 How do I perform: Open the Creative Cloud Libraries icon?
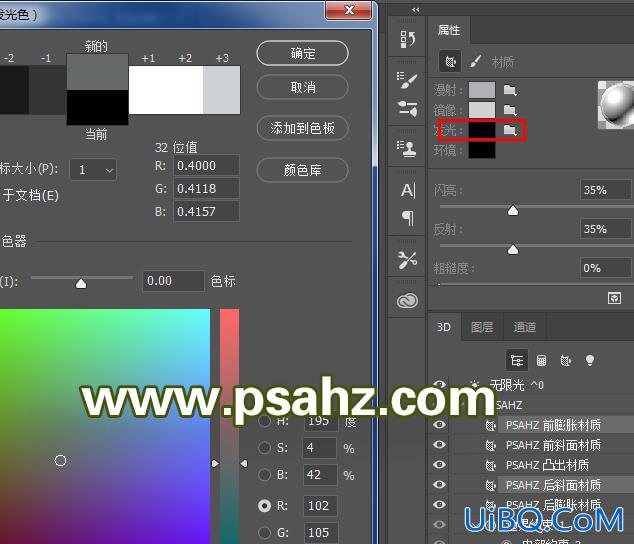click(407, 301)
